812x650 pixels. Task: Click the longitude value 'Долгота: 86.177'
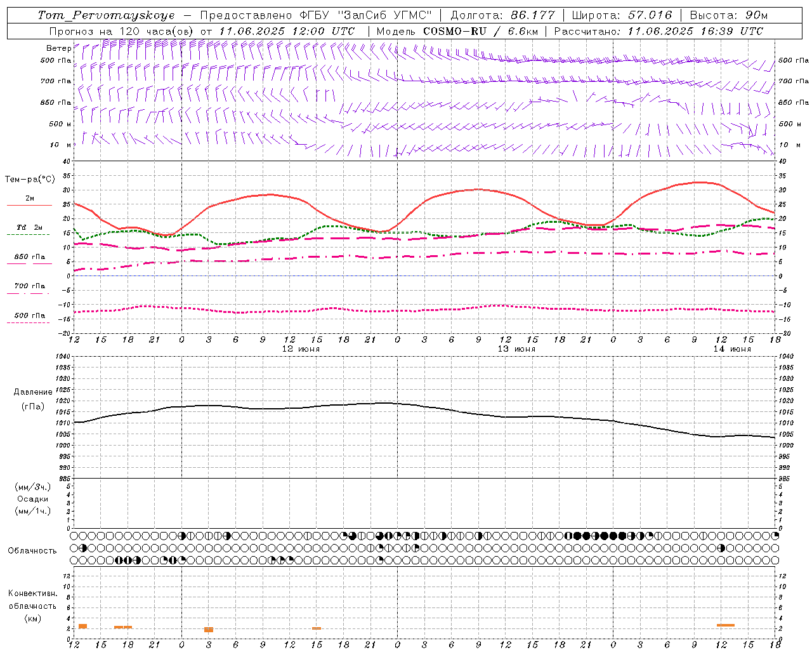point(502,15)
